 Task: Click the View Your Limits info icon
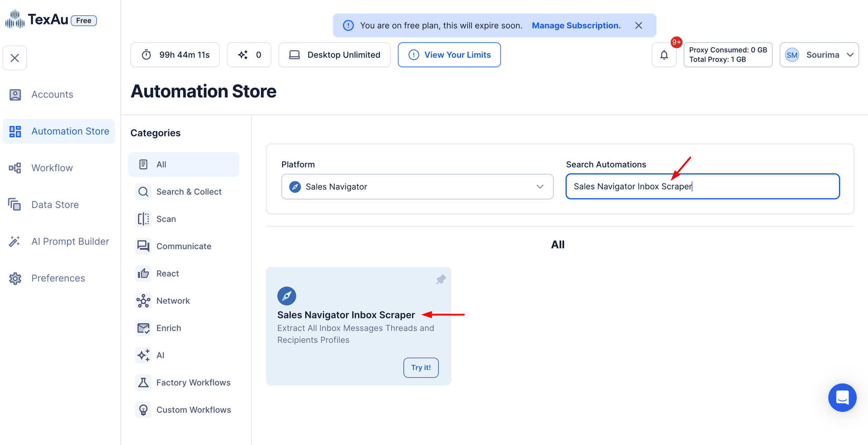pos(414,55)
